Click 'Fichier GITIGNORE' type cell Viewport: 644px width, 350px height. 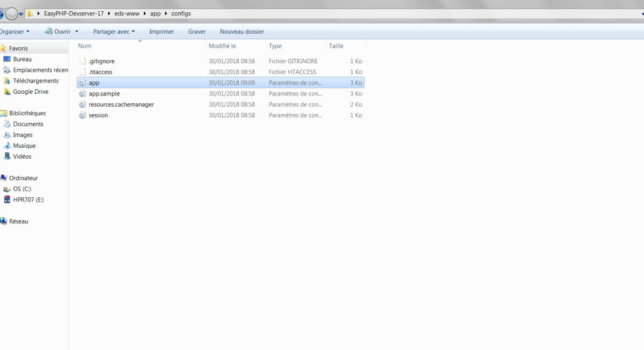click(293, 61)
